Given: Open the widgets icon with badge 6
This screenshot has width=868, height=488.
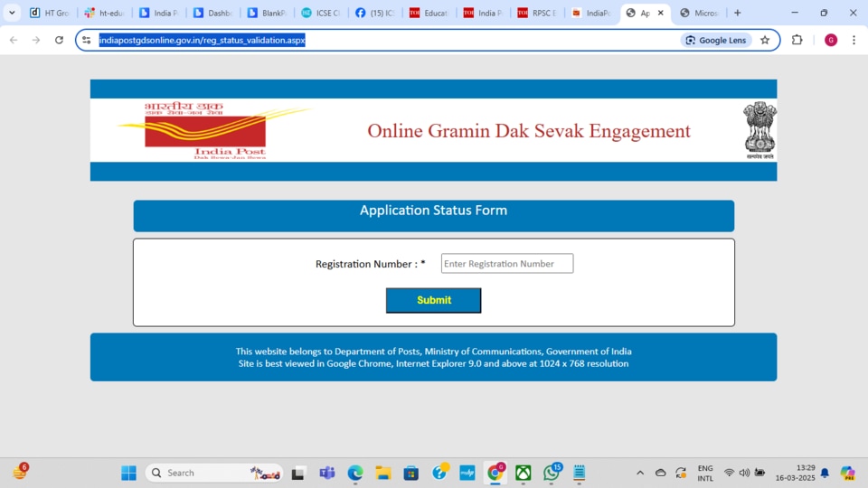Looking at the screenshot, I should coord(20,472).
